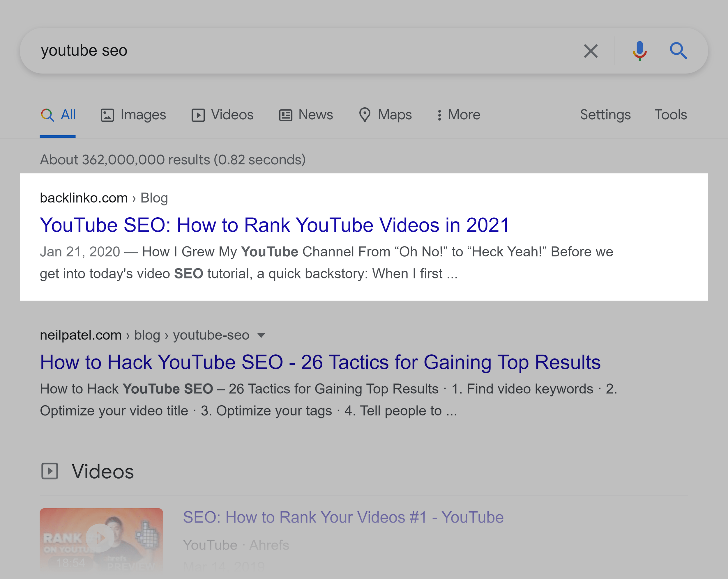The image size is (728, 579).
Task: Click the Videos tab play icon
Action: [198, 116]
